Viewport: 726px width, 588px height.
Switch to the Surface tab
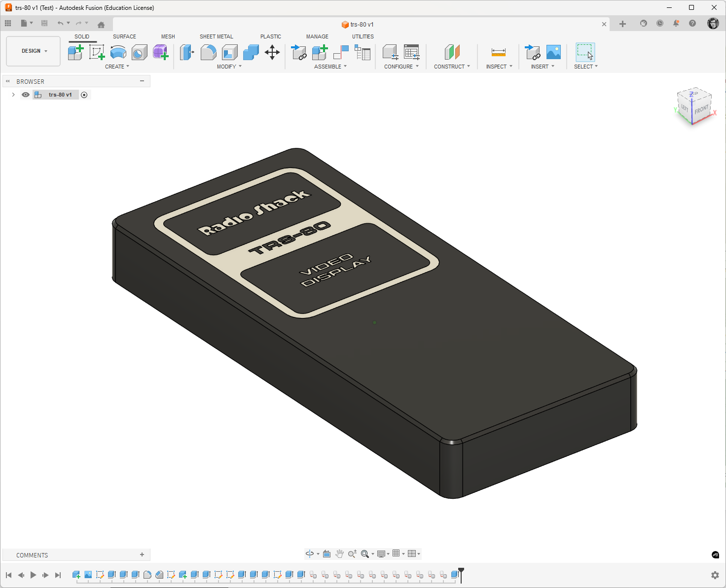[124, 36]
